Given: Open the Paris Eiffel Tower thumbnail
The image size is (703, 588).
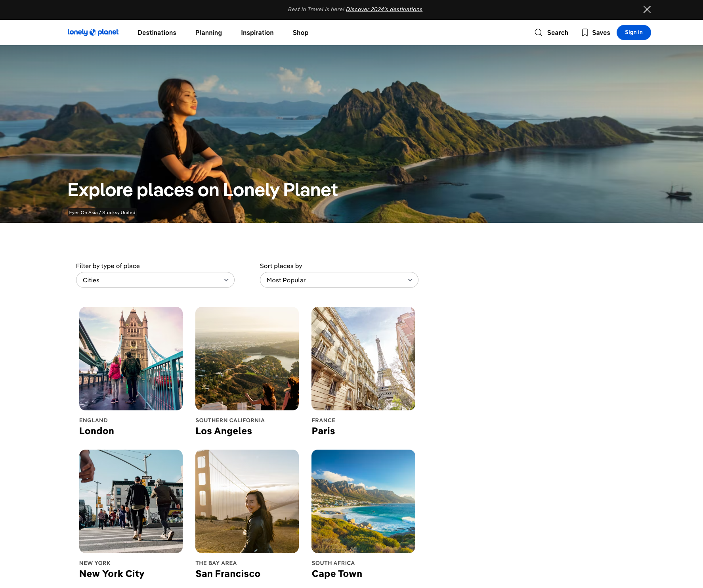Looking at the screenshot, I should click(x=363, y=358).
